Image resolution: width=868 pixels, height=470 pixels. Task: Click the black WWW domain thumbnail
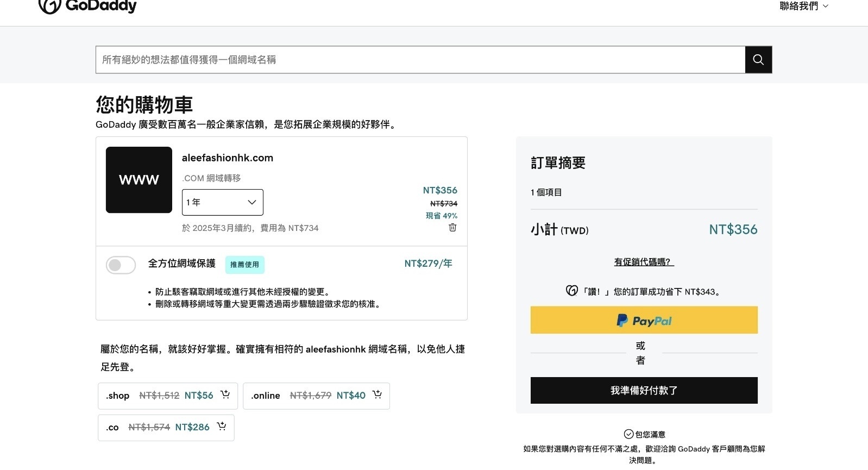click(x=139, y=180)
